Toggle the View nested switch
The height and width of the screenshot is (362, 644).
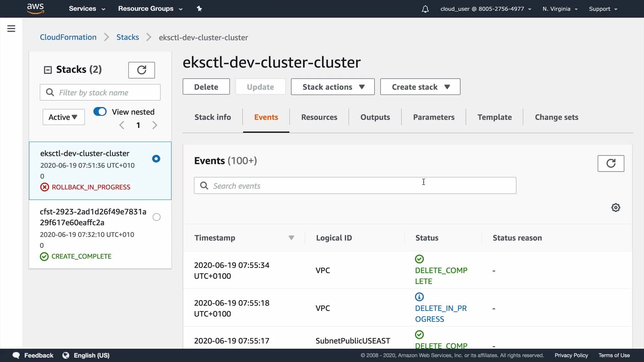(100, 112)
